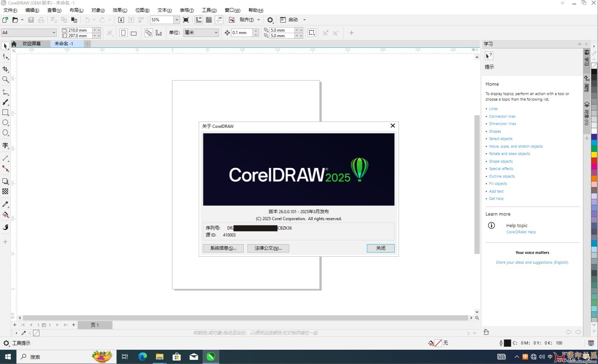Screen dimensions: 598x364
Task: Open the Connector lines help link
Action: click(x=502, y=116)
